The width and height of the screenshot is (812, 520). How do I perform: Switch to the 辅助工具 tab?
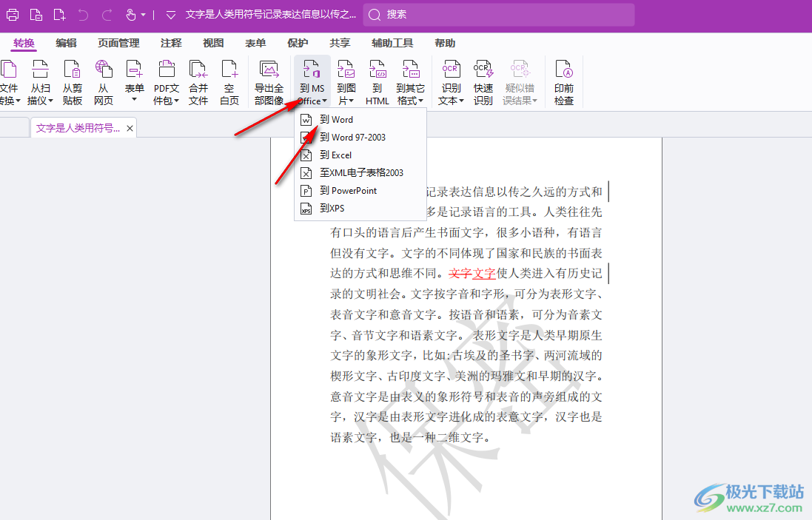tap(392, 43)
